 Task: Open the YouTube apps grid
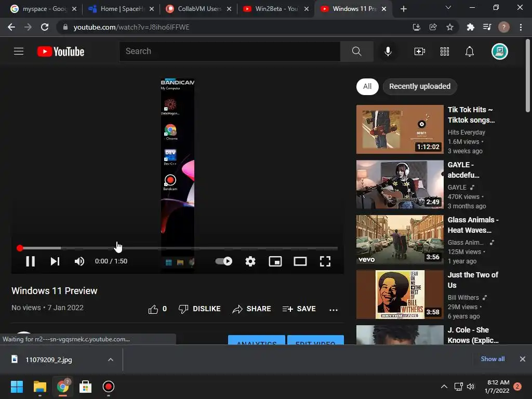[445, 51]
